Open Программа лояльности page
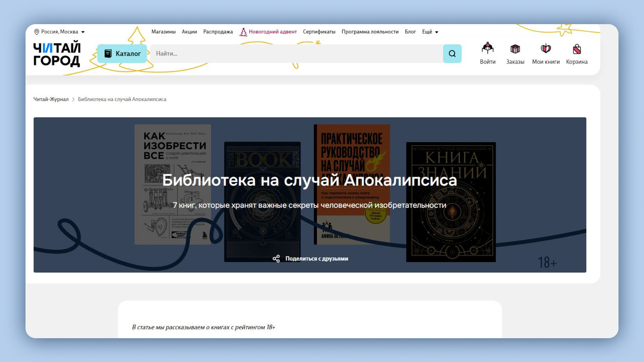 point(370,32)
